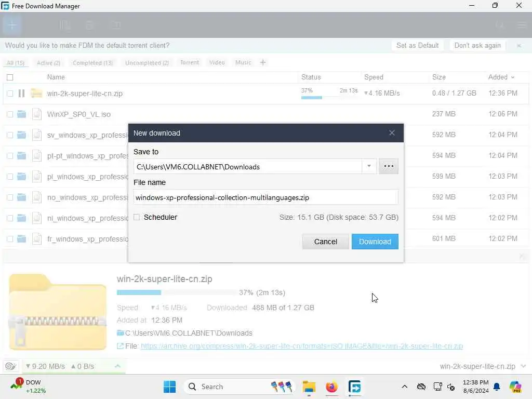The width and height of the screenshot is (532, 399).
Task: Check the no_windows_xp row checkbox
Action: [x=10, y=197]
